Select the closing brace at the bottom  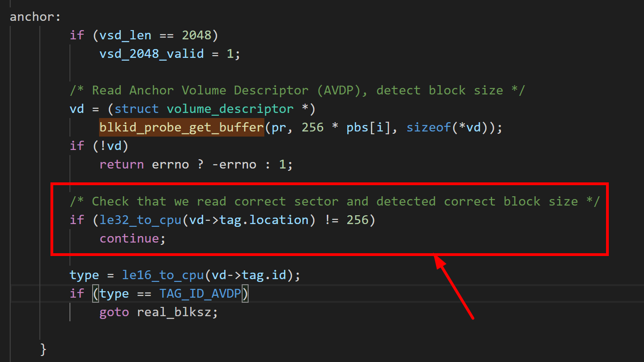click(42, 349)
